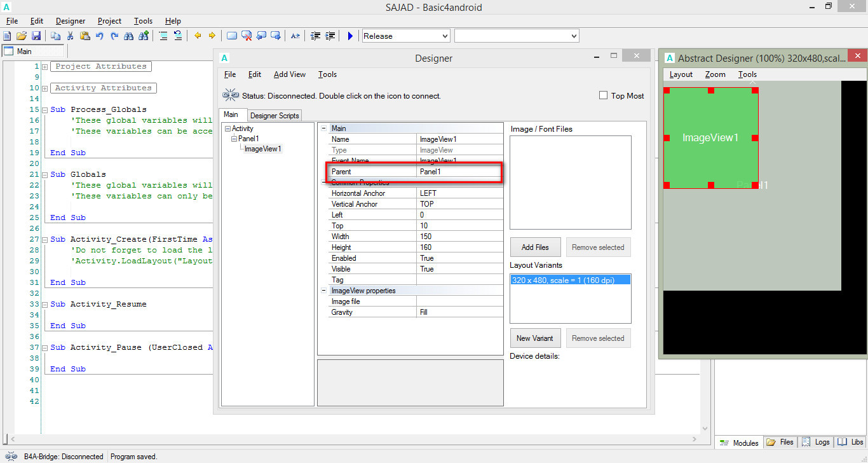Click the navigate back yellow arrow
Viewport: 868px width, 463px height.
point(198,36)
